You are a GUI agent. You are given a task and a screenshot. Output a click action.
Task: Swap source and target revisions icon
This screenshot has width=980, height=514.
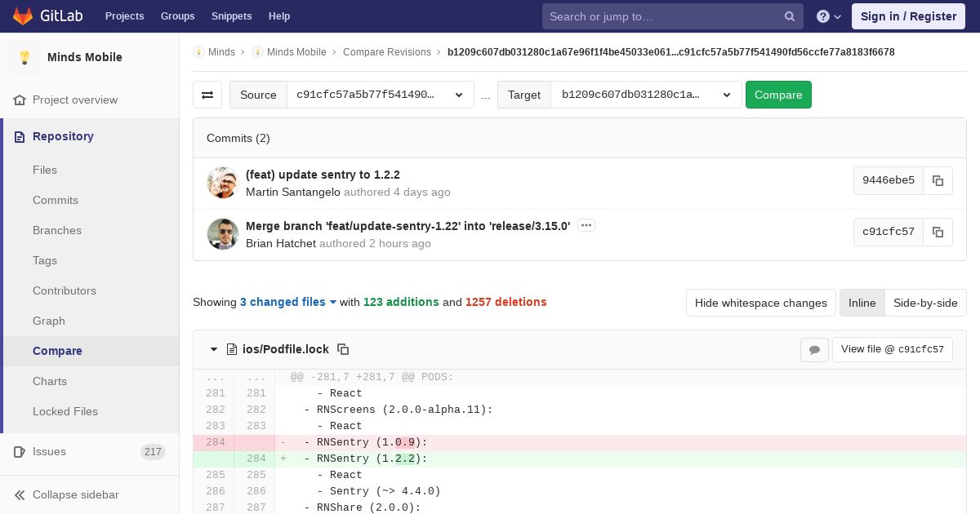point(207,95)
